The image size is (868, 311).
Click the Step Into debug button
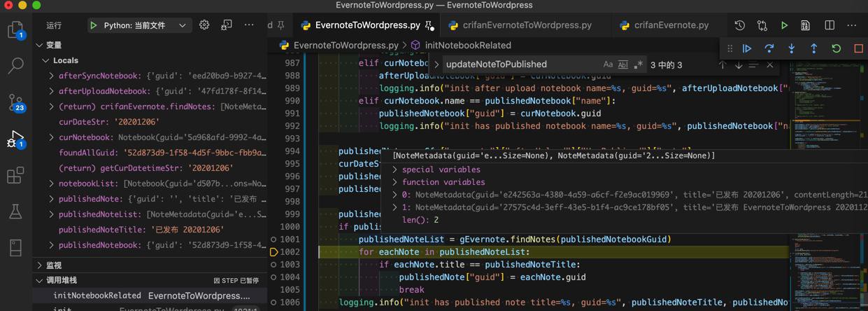pos(792,48)
